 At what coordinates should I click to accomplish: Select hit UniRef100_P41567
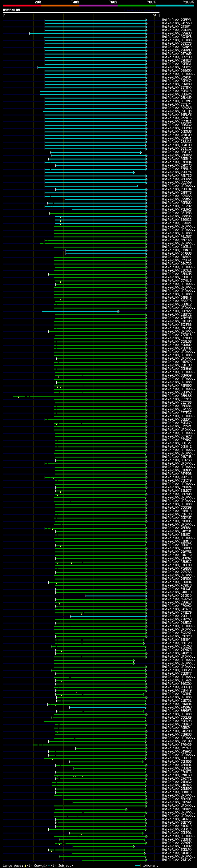[177, 236]
